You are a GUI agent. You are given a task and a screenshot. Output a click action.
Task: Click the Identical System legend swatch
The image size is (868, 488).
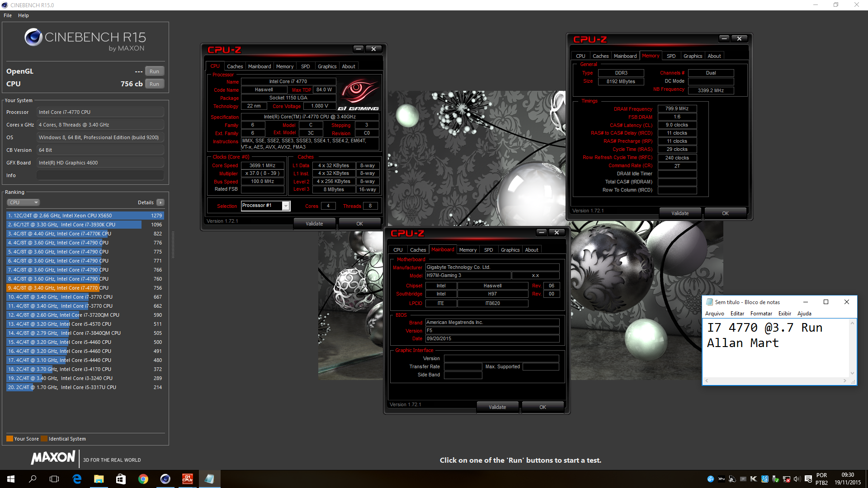click(x=44, y=439)
